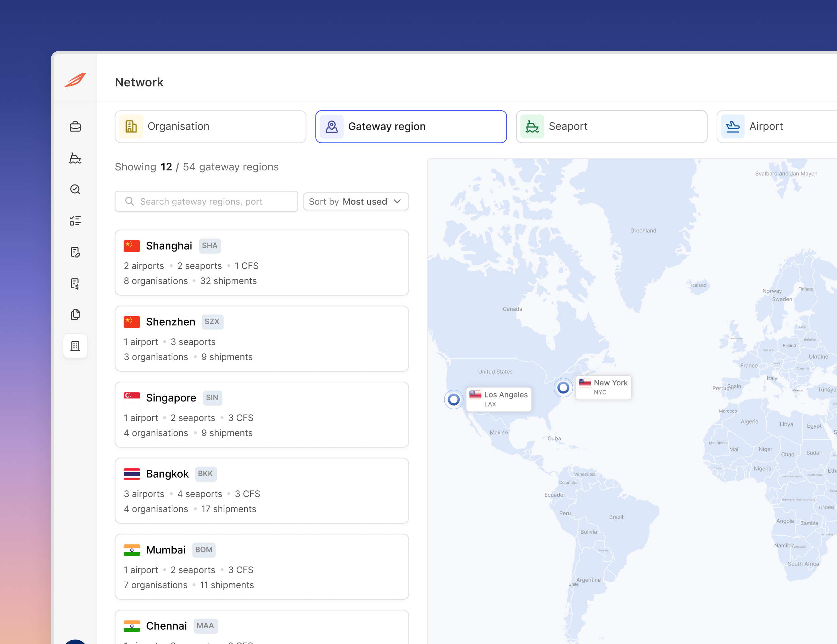The width and height of the screenshot is (837, 644).
Task: Open the Bangkok gateway region card
Action: (x=262, y=491)
